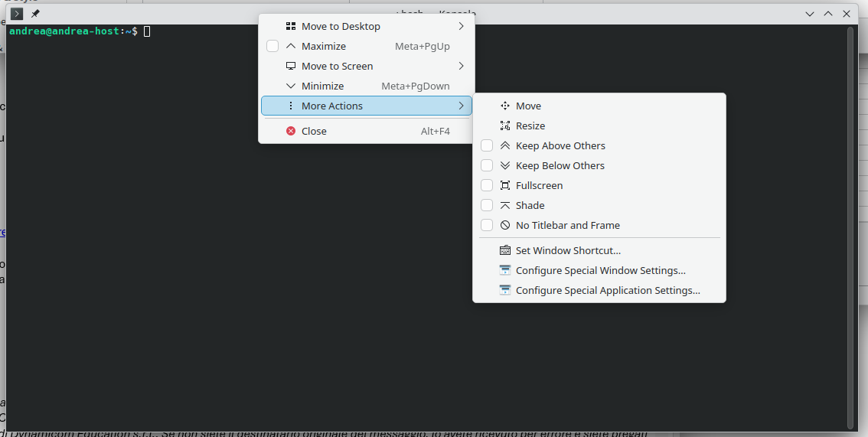Toggle the No Titlebar and Frame checkbox

click(487, 226)
